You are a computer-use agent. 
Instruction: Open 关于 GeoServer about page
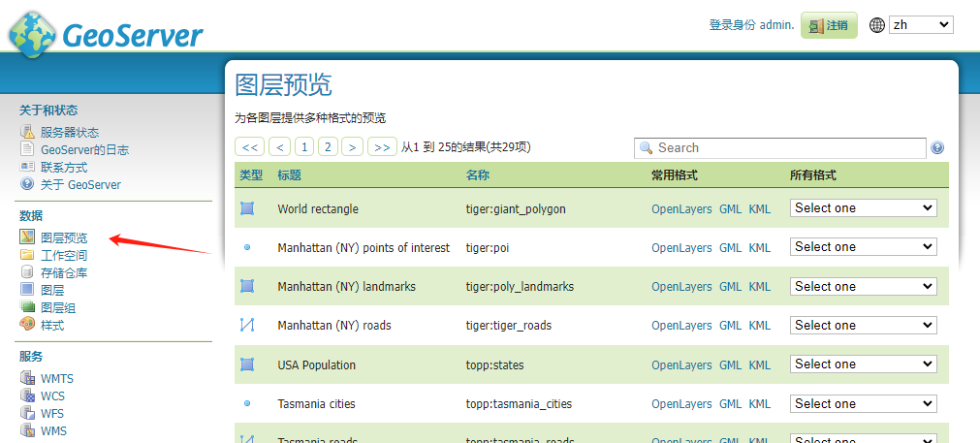80,185
